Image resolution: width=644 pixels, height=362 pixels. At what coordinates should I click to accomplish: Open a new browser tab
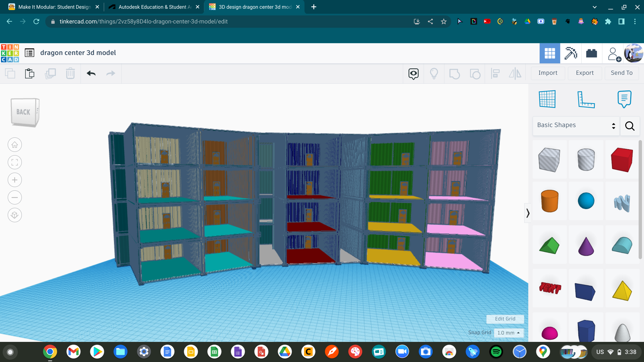click(314, 7)
